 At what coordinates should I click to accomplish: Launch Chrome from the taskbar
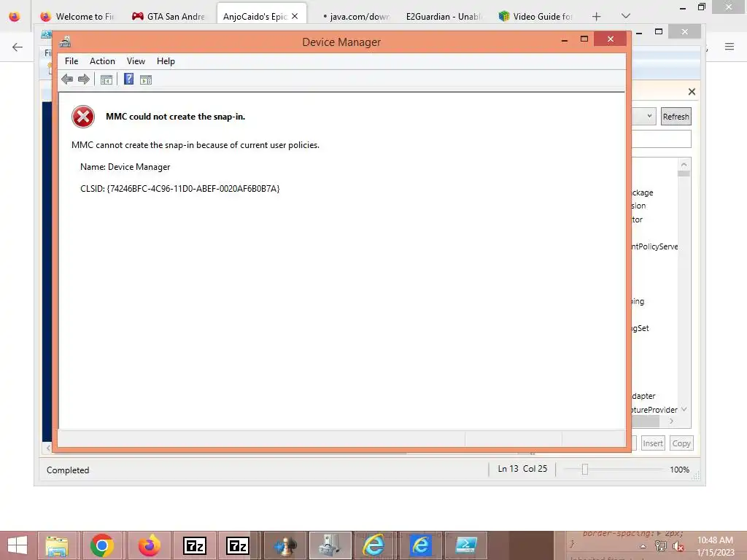pos(101,545)
